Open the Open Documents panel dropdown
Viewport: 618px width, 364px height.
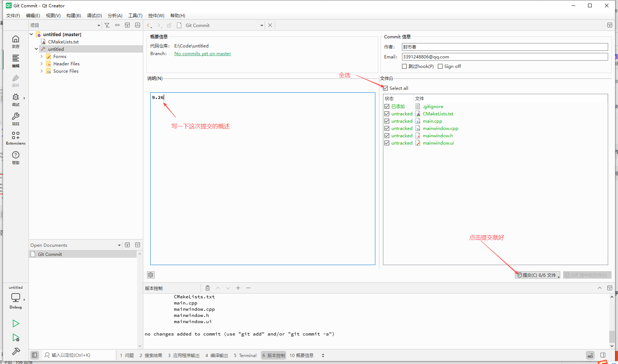(119, 245)
